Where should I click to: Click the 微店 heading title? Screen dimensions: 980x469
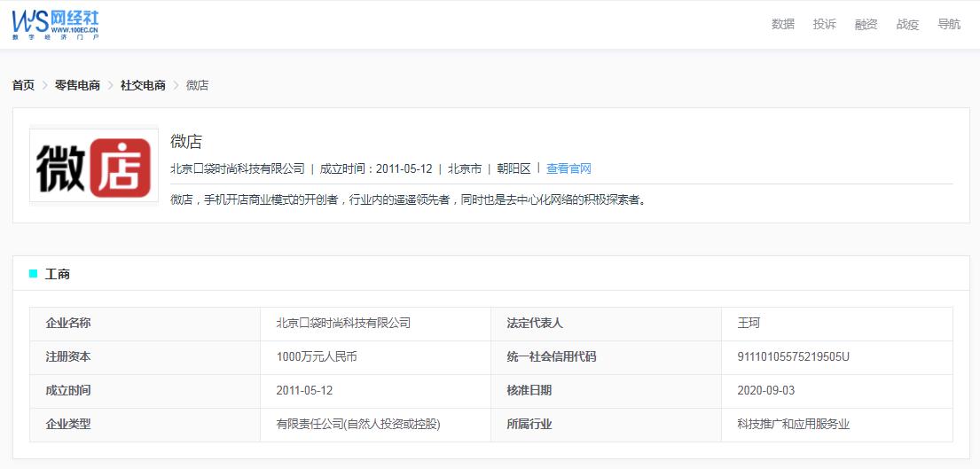tap(186, 142)
